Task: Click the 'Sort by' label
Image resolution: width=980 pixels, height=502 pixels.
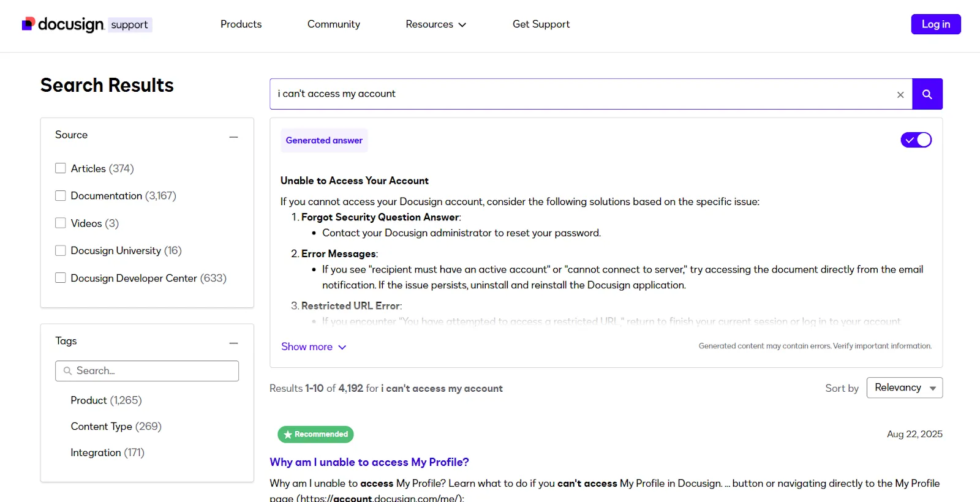Action: point(842,388)
